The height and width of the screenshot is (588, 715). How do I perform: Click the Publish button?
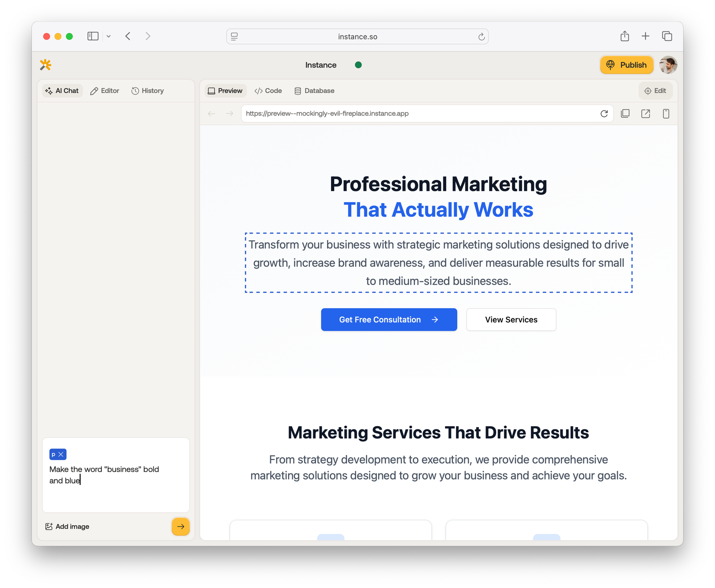(x=627, y=65)
